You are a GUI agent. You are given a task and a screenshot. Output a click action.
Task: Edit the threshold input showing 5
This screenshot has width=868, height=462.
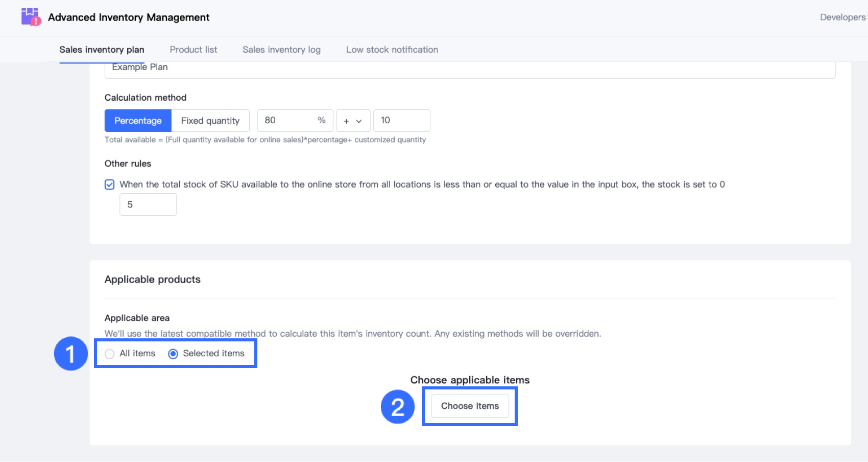(148, 204)
